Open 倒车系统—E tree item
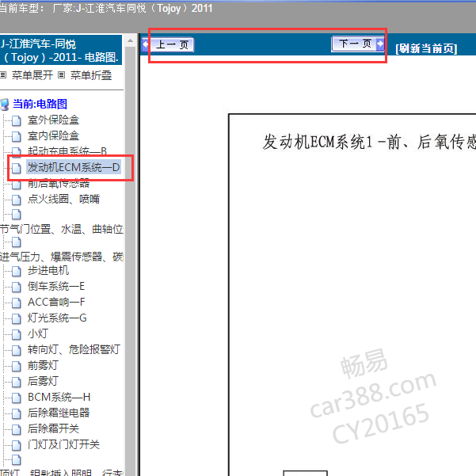This screenshot has width=476, height=476. [56, 286]
